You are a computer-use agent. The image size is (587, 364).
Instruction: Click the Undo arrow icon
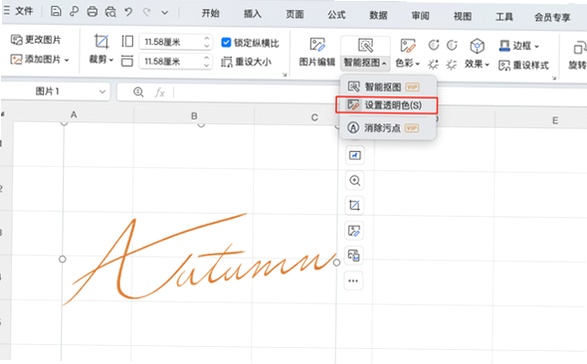point(128,12)
